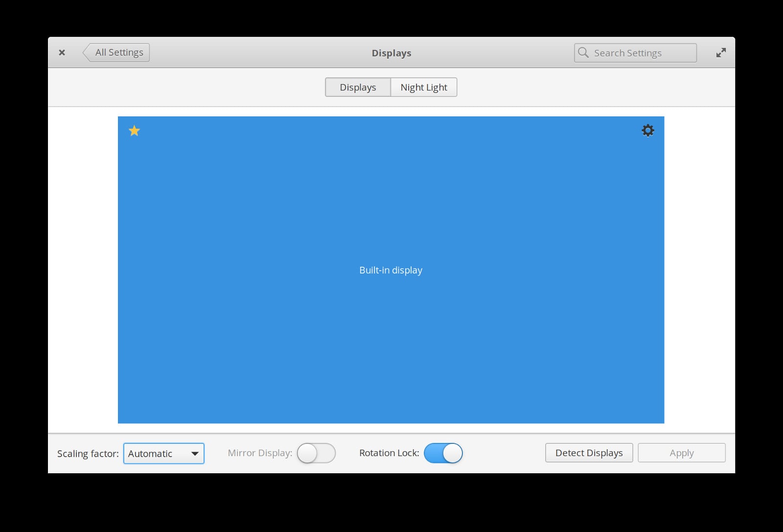Click the dropdown arrow beside Automatic scaling
The image size is (783, 532).
(195, 454)
